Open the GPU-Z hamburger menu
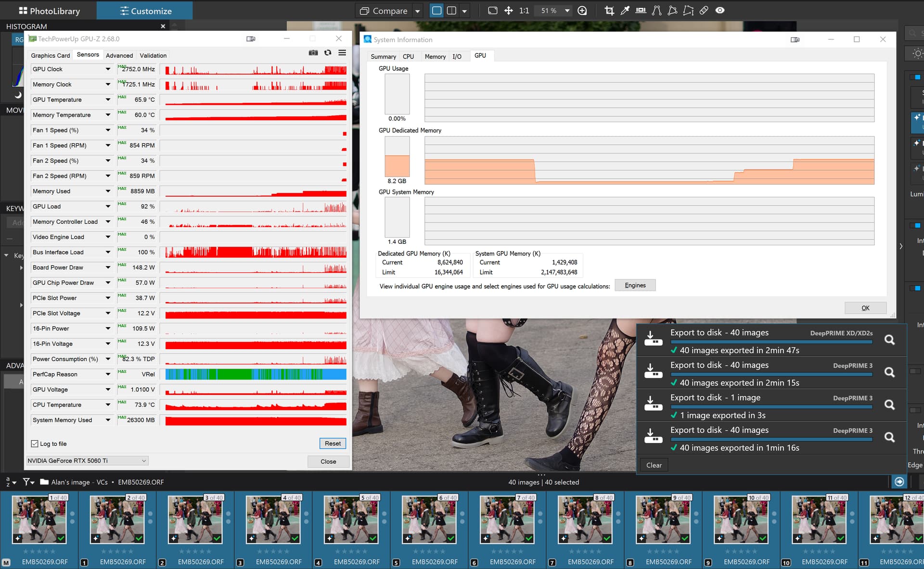This screenshot has height=569, width=924. coord(342,53)
